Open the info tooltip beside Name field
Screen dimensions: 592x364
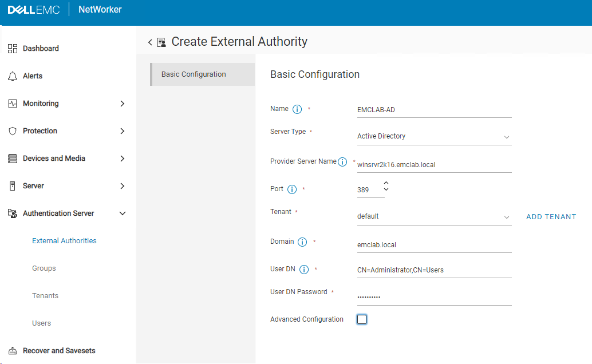(296, 109)
